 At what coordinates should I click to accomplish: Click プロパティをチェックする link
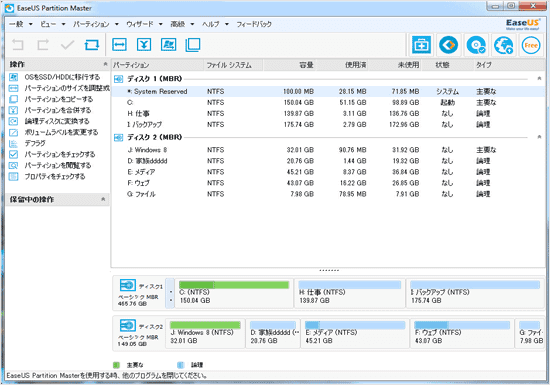pos(55,176)
